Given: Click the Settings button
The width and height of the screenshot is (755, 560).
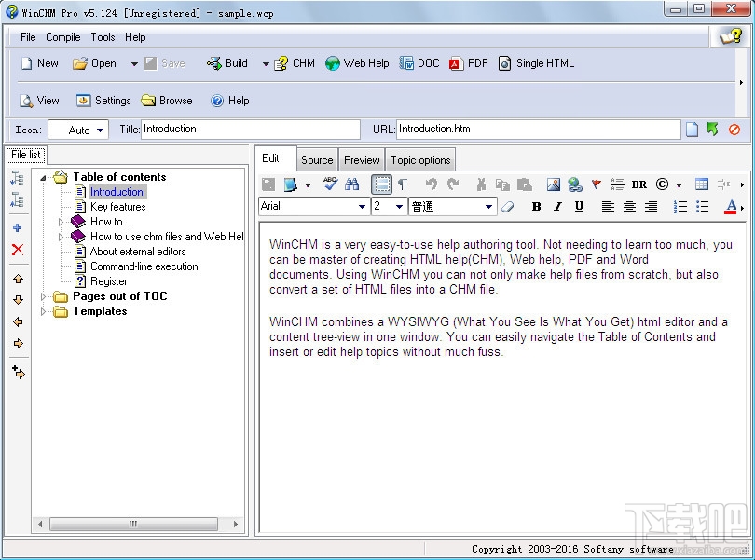Looking at the screenshot, I should [x=103, y=101].
